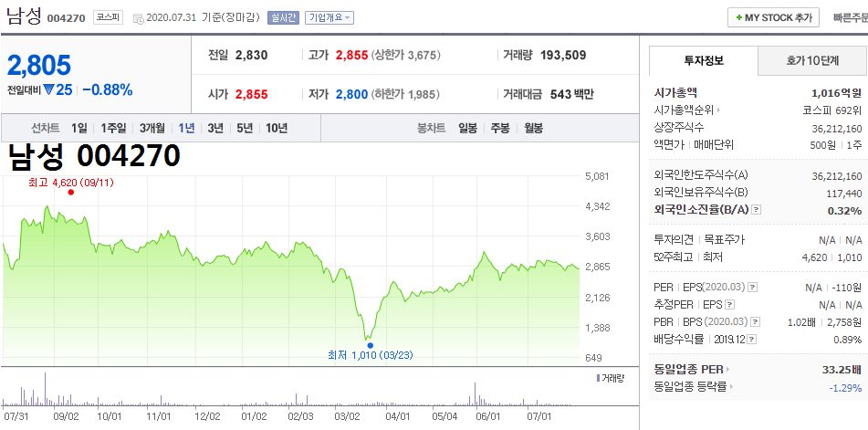
Task: Select the 5년 line chart period
Action: (x=244, y=129)
